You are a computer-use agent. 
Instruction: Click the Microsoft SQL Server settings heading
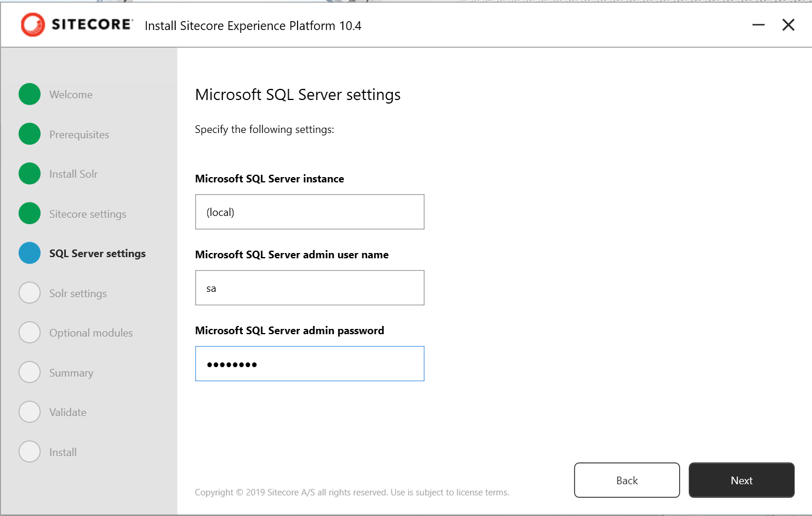(298, 95)
